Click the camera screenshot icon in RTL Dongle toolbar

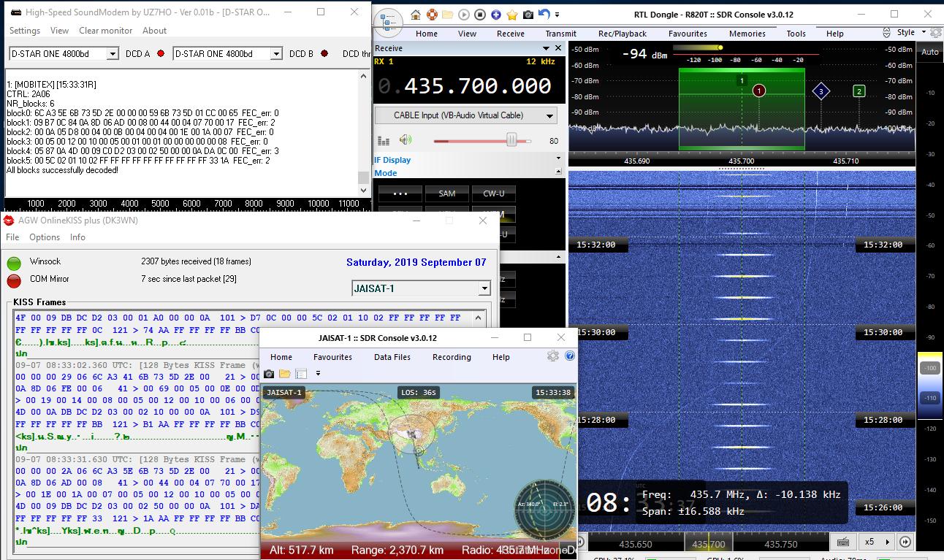coord(528,15)
